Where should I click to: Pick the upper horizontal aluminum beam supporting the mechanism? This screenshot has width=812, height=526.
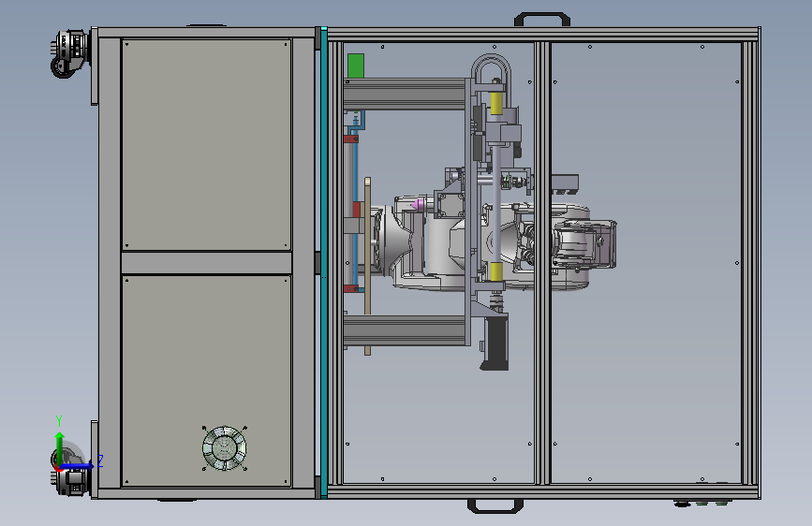point(404,94)
